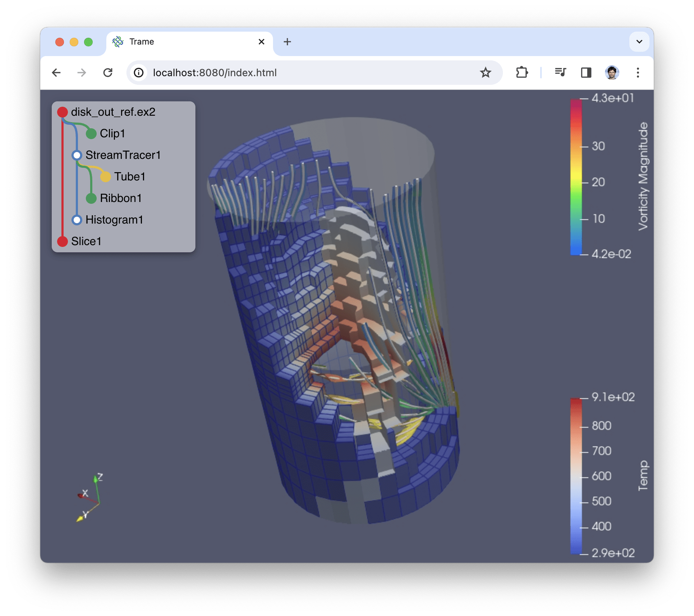Select the Slice1 pipeline label

[x=86, y=242]
